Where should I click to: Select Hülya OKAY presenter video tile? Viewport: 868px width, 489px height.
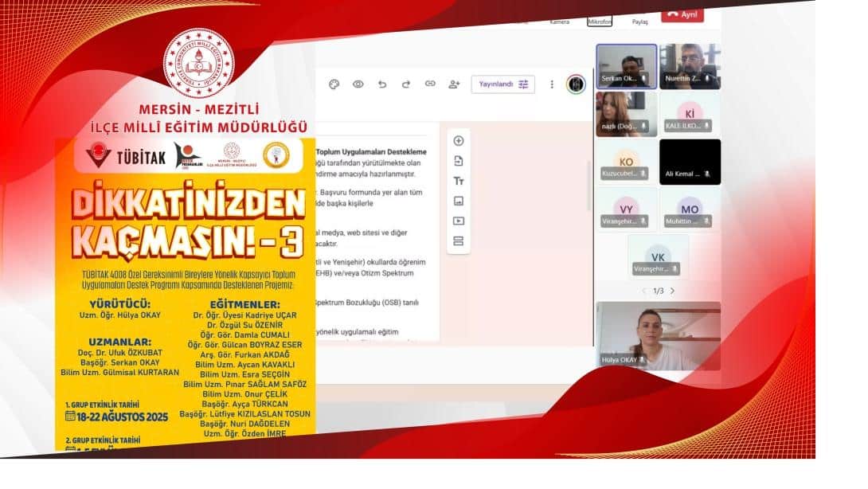659,336
